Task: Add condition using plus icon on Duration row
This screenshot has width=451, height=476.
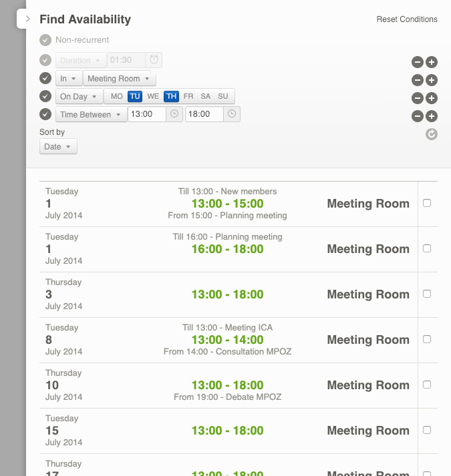Action: [x=432, y=62]
